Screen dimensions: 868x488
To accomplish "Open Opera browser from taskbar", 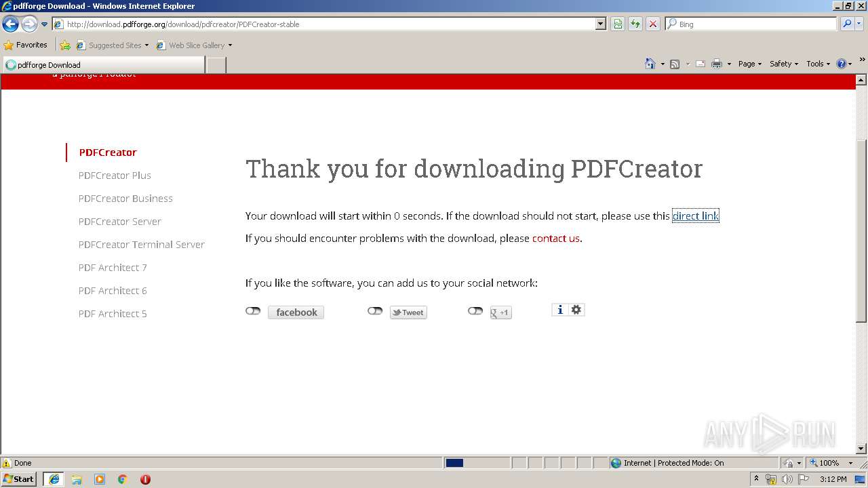I will (145, 479).
